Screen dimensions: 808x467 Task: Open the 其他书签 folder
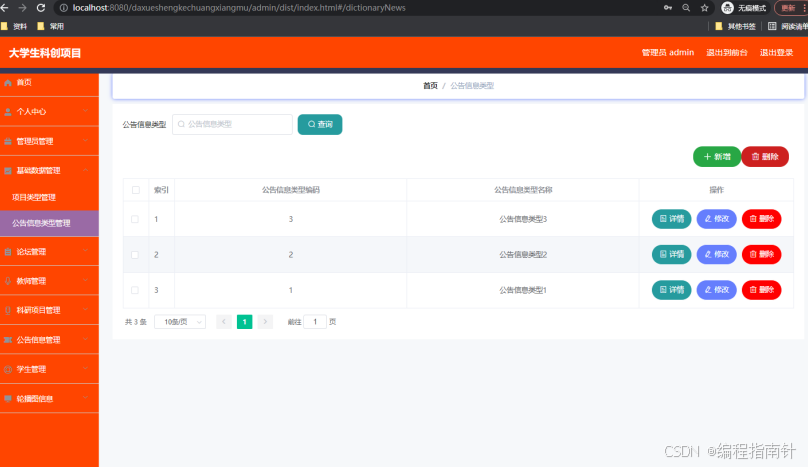735,26
